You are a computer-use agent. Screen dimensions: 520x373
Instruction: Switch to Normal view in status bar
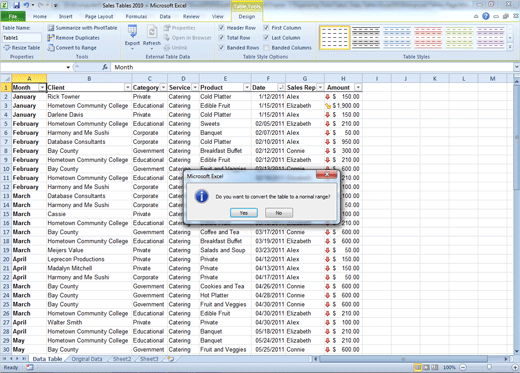tap(417, 367)
